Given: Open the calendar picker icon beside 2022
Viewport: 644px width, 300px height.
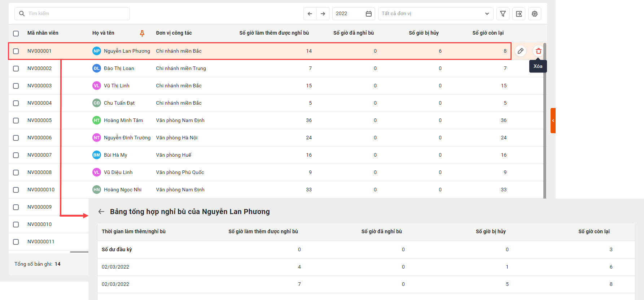Looking at the screenshot, I should pos(368,14).
